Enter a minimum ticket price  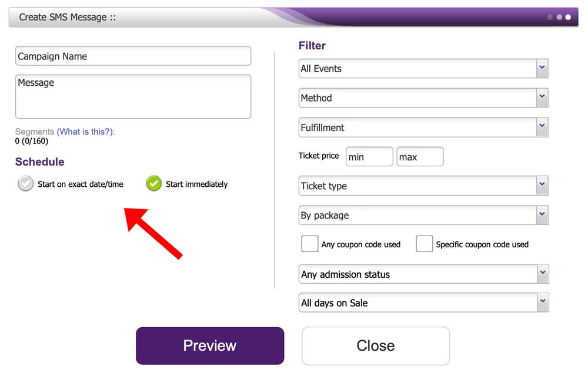click(x=369, y=156)
